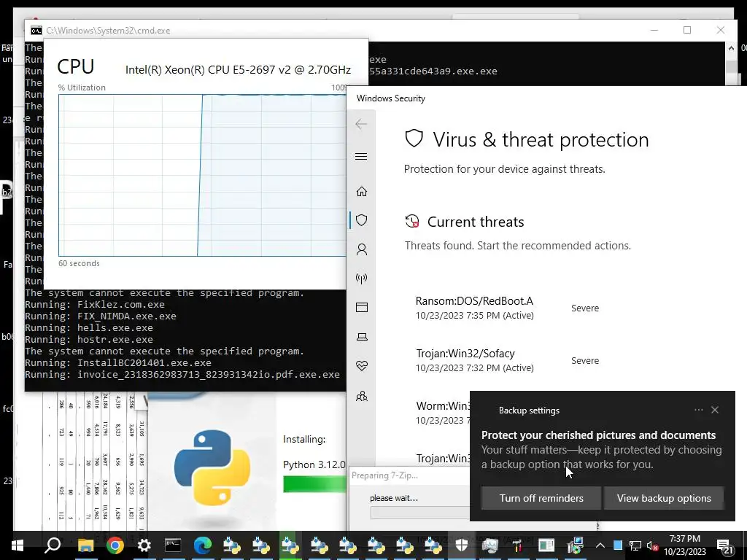The height and width of the screenshot is (560, 747).
Task: Switch to the cmd.exe taskbar icon
Action: point(172,545)
